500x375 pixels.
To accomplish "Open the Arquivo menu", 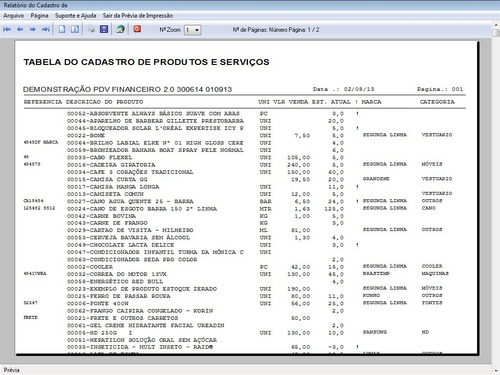I will (14, 16).
